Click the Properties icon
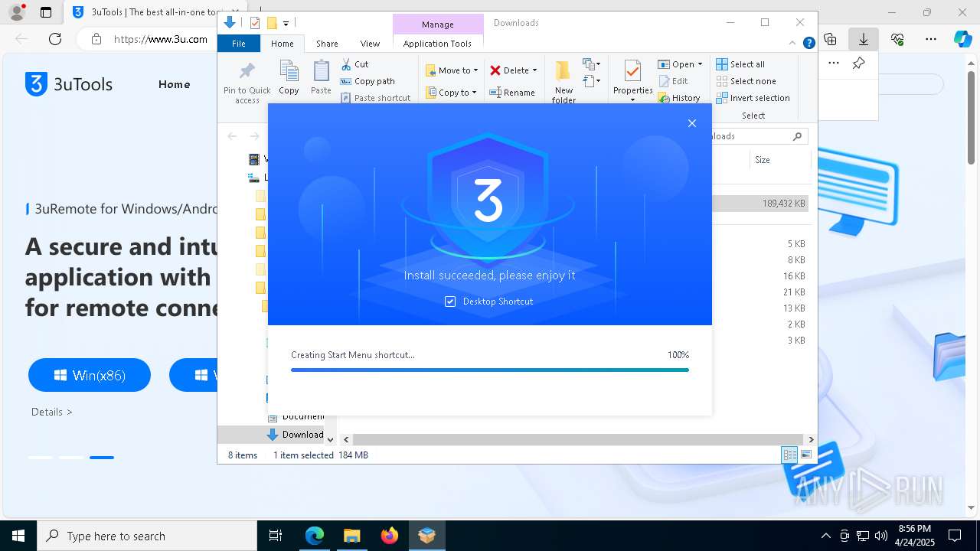This screenshot has width=980, height=551. click(x=632, y=71)
